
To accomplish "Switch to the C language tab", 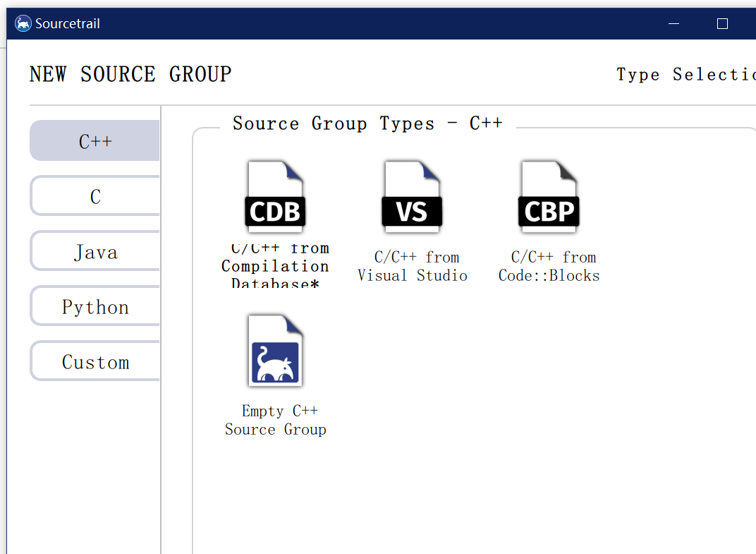I will point(95,196).
